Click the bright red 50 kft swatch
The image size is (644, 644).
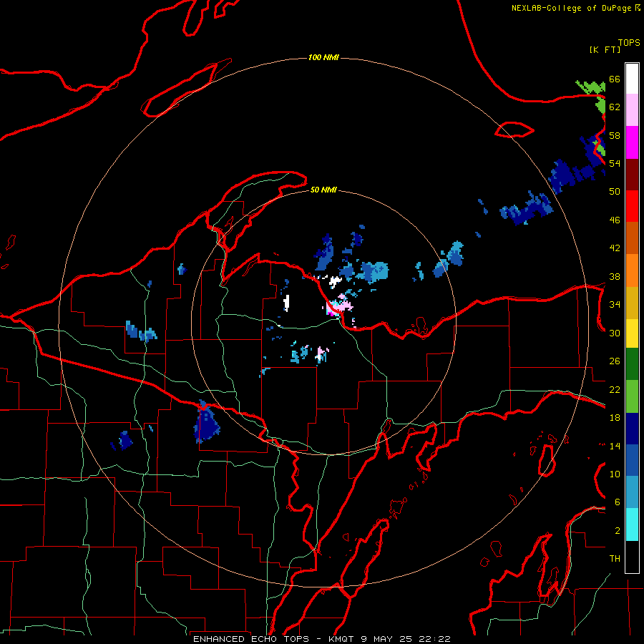632,206
